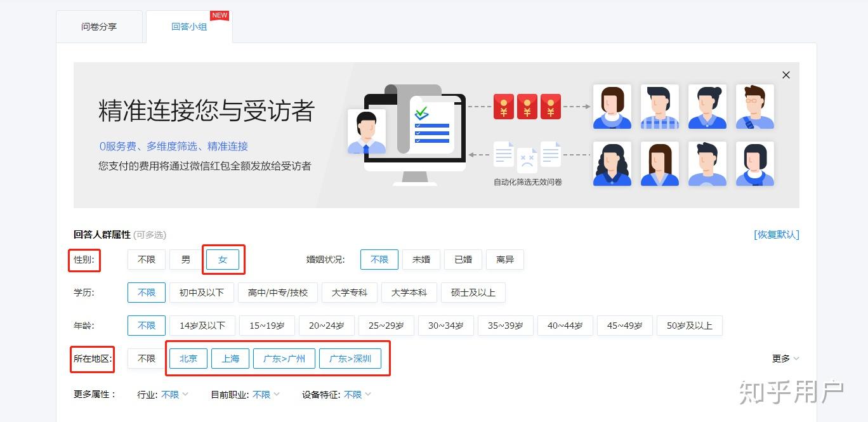
Task: Choose 已婚 marital status
Action: click(463, 260)
